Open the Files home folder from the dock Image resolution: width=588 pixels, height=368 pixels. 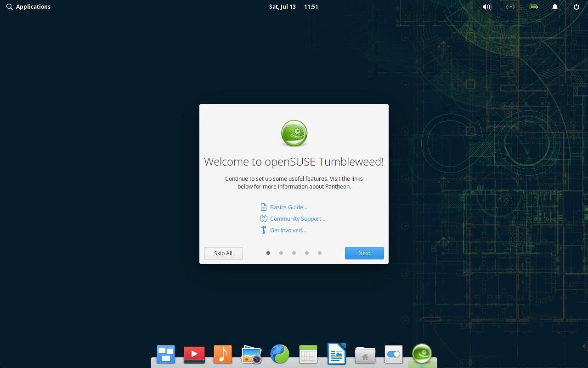tap(365, 354)
